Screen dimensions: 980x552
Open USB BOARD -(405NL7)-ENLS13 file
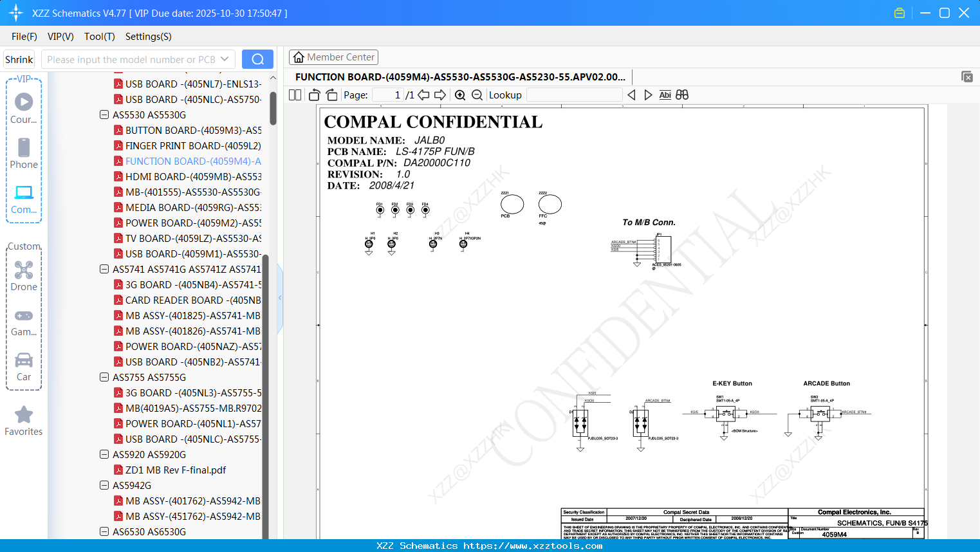[x=188, y=84]
